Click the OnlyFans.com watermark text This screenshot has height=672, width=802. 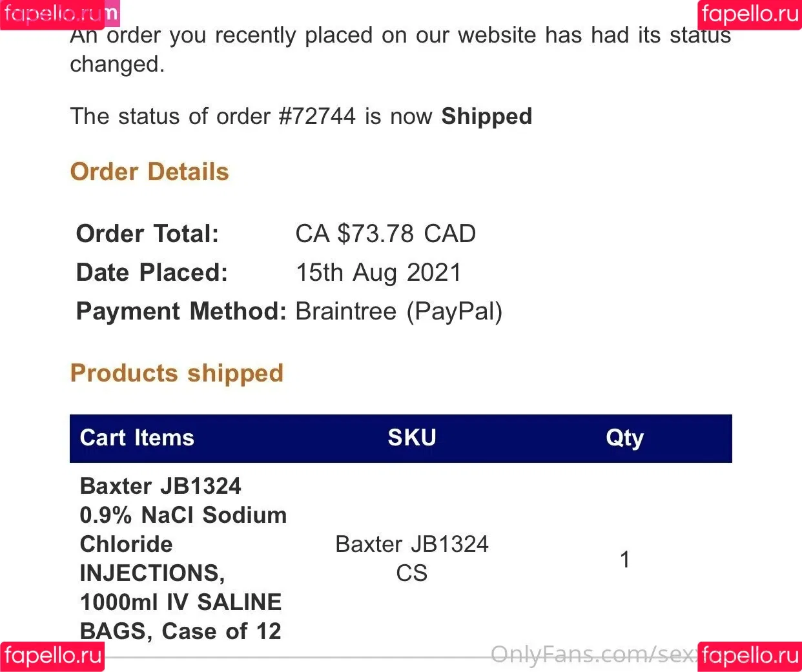coord(593,655)
